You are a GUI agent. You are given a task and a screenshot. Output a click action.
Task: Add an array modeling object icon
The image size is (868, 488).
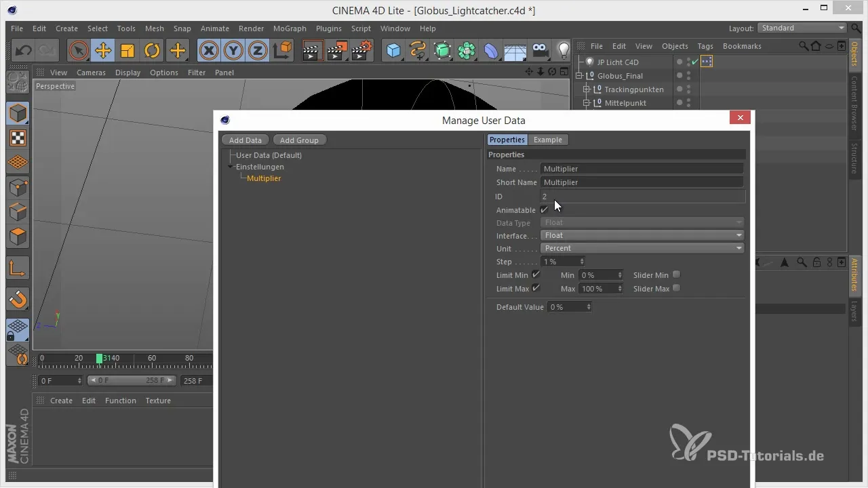pyautogui.click(x=467, y=50)
